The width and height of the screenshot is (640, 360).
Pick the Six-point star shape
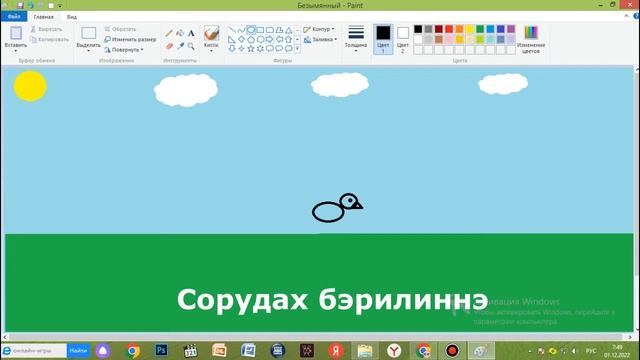point(260,49)
